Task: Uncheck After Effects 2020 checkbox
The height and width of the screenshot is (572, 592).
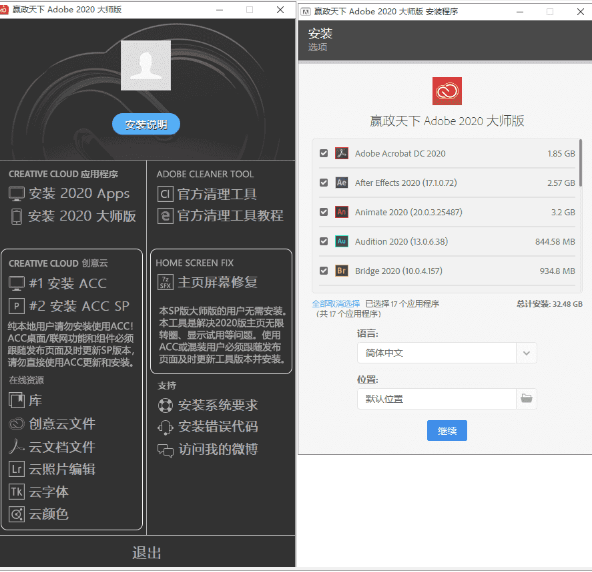Action: pyautogui.click(x=324, y=182)
